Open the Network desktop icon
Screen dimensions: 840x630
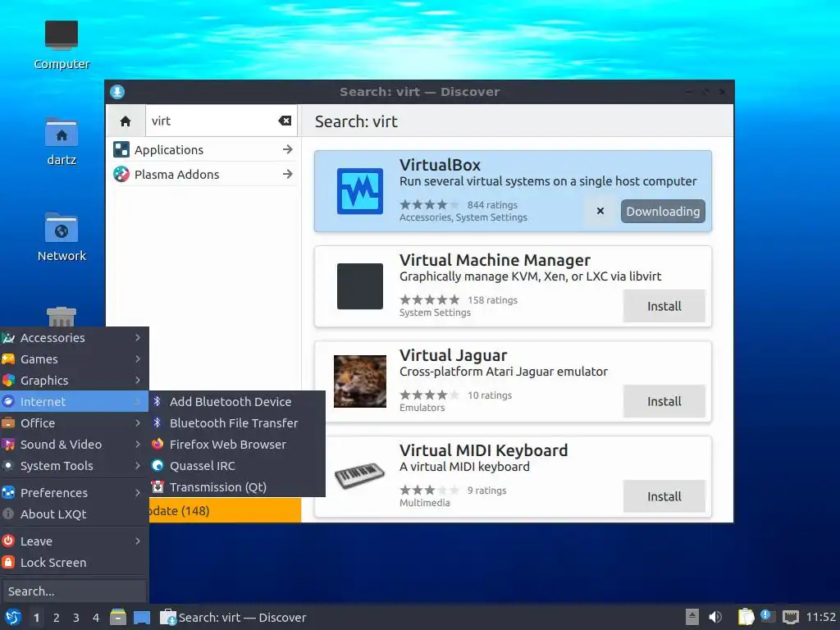pos(61,237)
